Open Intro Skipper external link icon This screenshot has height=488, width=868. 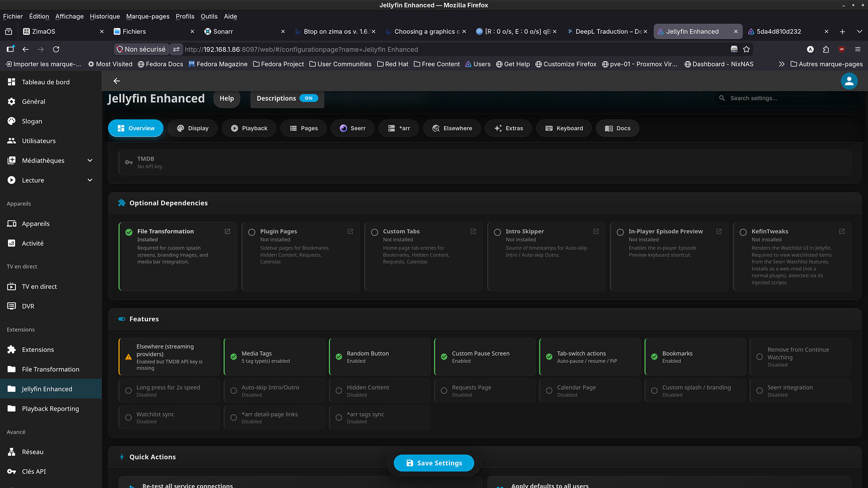[x=596, y=231]
